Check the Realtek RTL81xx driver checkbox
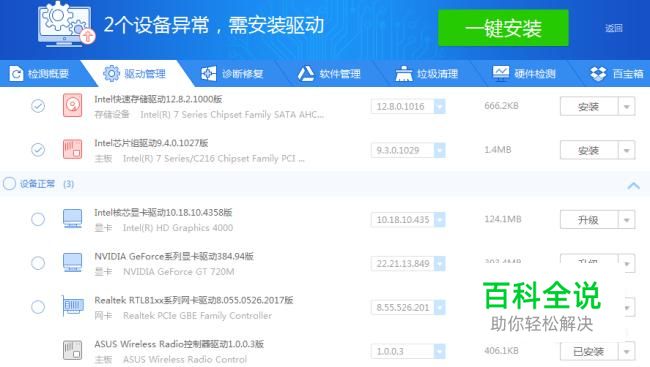 pos(38,307)
